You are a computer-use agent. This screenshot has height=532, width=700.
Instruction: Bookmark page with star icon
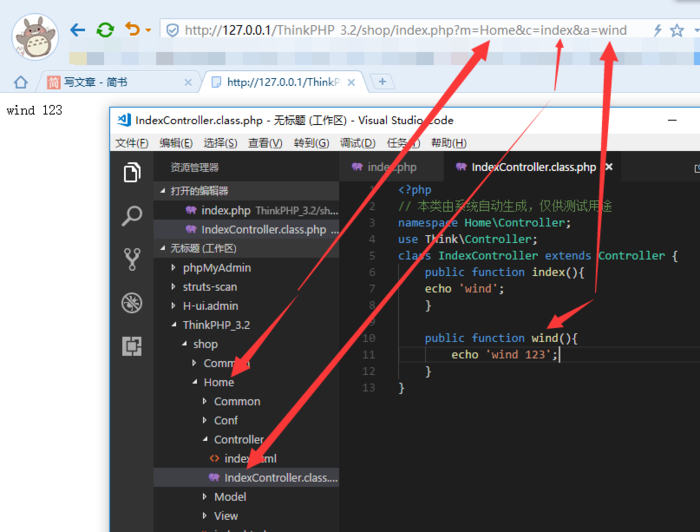pyautogui.click(x=677, y=30)
